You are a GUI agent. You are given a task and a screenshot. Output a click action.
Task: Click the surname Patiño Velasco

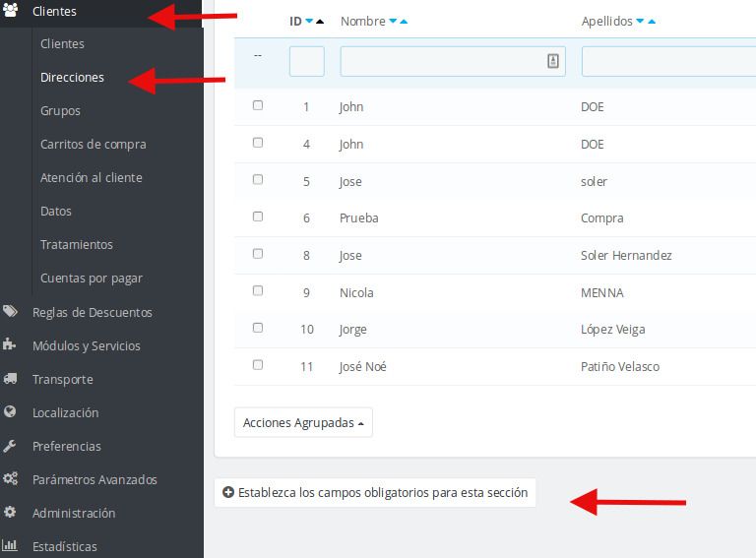619,366
